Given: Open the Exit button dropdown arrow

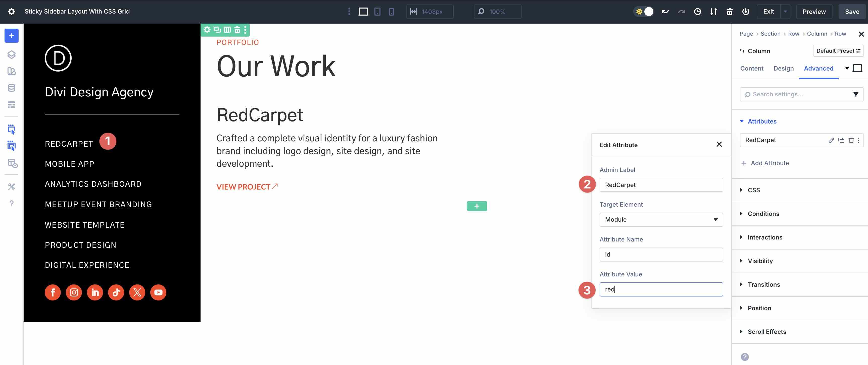Looking at the screenshot, I should (785, 11).
